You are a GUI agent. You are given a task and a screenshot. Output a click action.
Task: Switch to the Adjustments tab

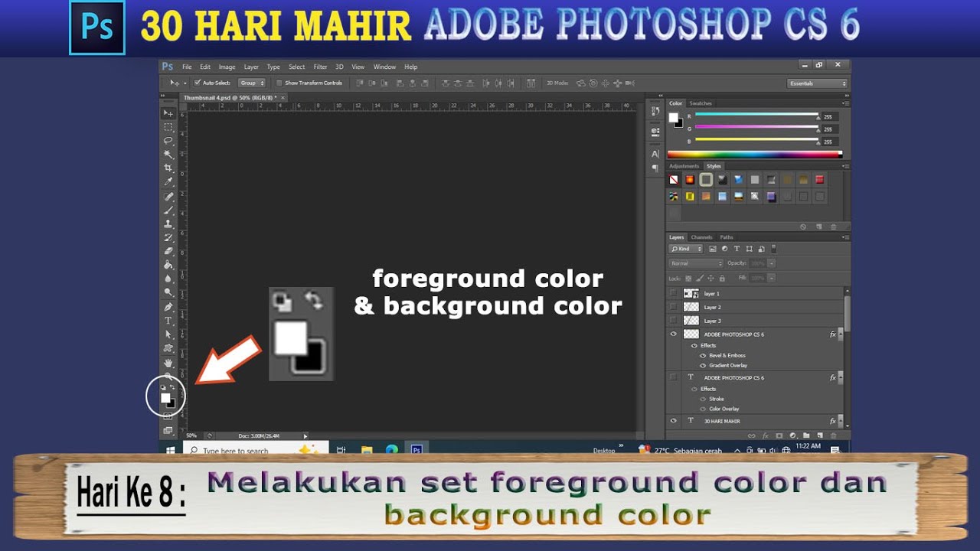[x=684, y=166]
